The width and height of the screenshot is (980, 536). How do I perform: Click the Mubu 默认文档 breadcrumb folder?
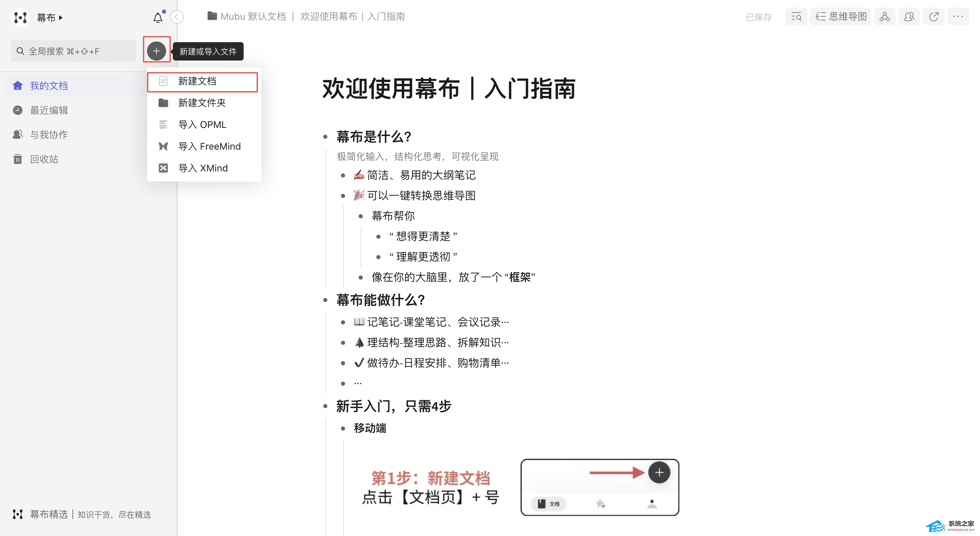point(246,16)
